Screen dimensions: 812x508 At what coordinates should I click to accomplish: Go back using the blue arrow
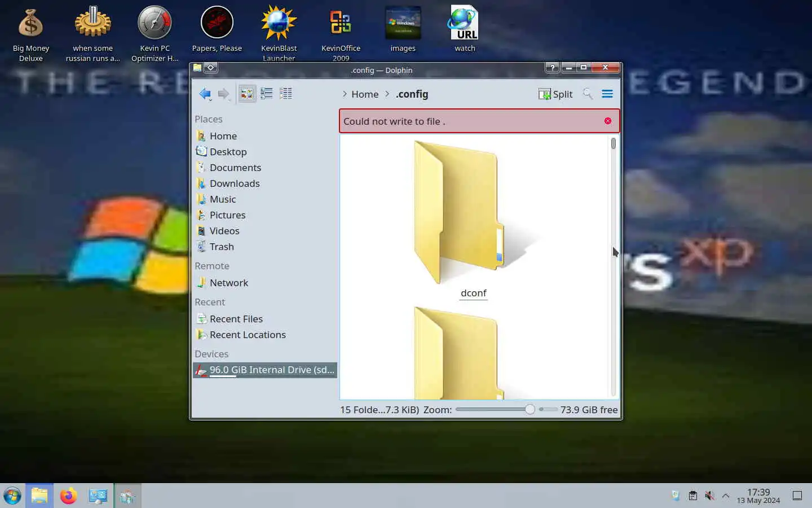click(x=205, y=94)
